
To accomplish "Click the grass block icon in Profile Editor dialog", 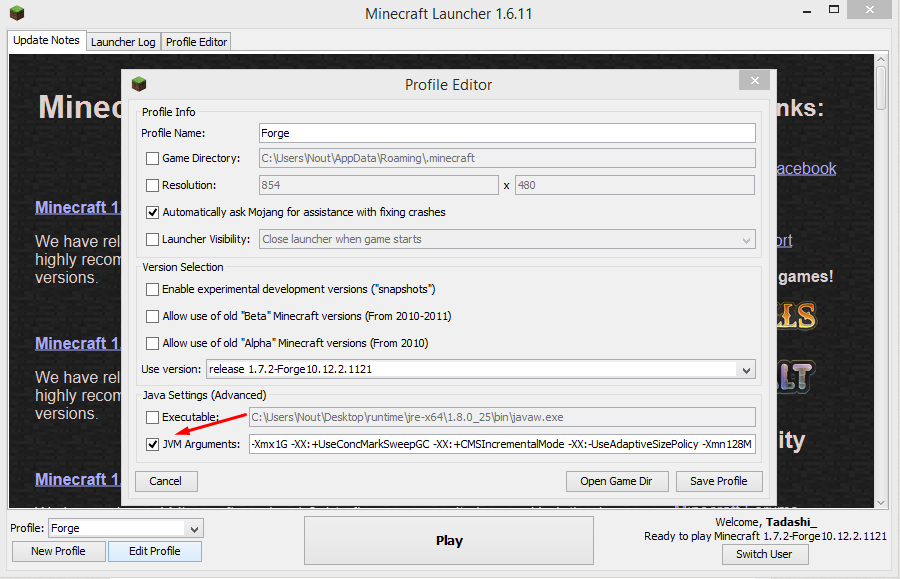I will click(x=139, y=84).
